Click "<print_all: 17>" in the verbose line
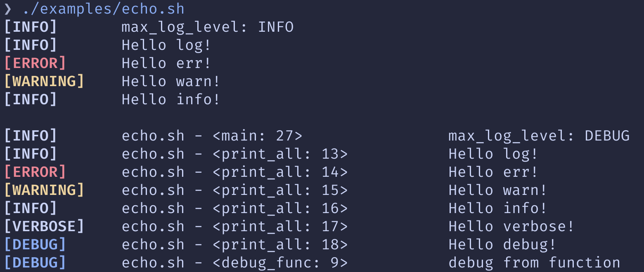This screenshot has width=644, height=272. 281,226
